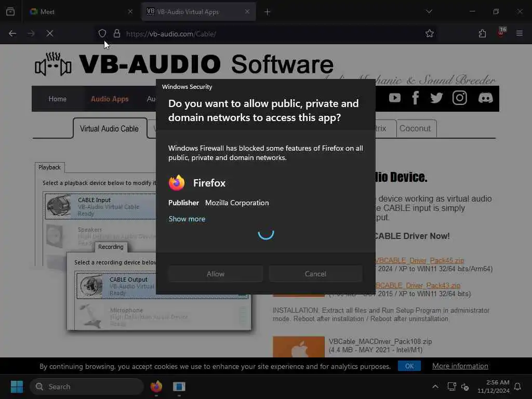The height and width of the screenshot is (399, 532).
Task: Click the Mac driver Apple download icon
Action: pyautogui.click(x=299, y=347)
